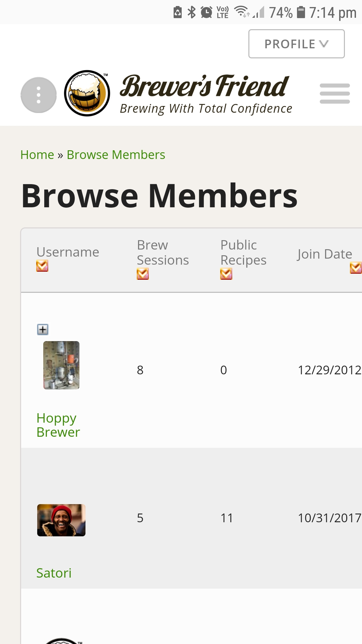This screenshot has height=644, width=362.
Task: Expand Hoppy Brewer row with plus icon
Action: (43, 329)
